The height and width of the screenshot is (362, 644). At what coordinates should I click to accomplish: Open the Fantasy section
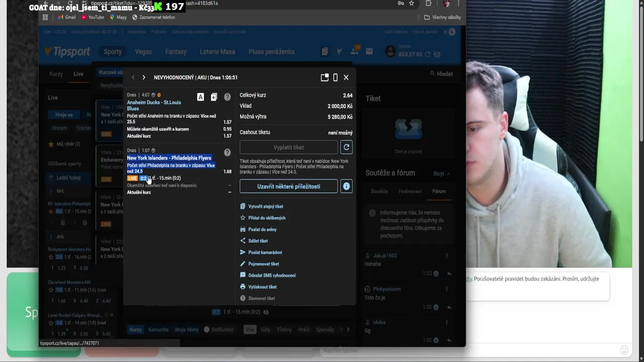176,52
